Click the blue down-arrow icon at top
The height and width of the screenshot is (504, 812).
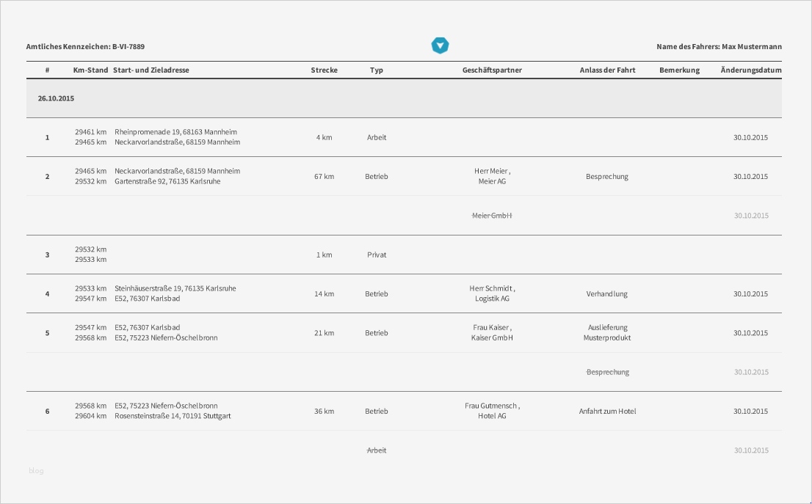[440, 45]
